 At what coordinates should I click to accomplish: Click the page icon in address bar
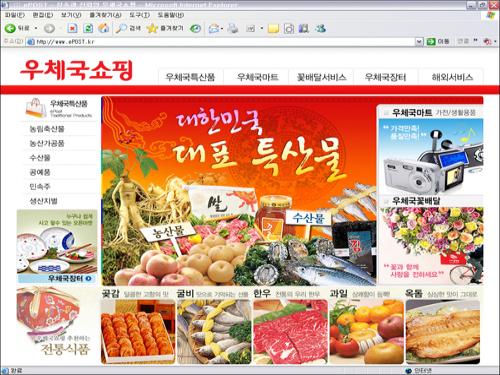click(31, 42)
